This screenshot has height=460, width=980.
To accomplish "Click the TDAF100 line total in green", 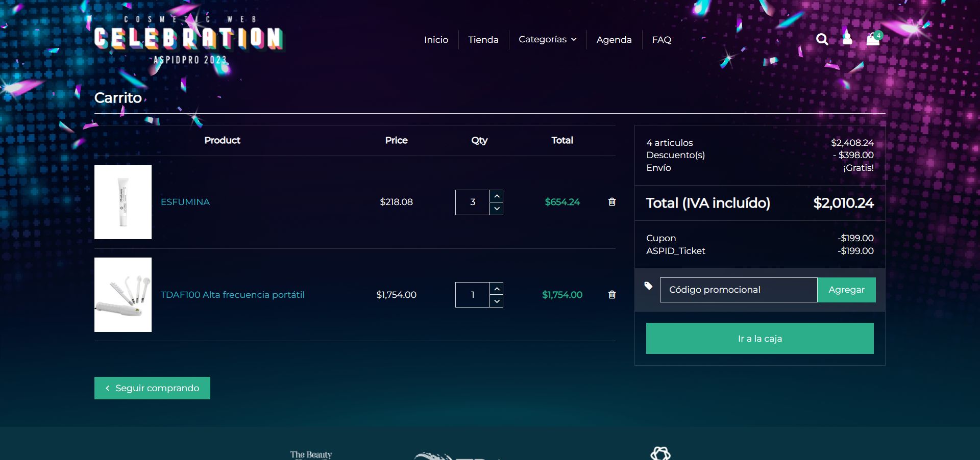I will (562, 295).
